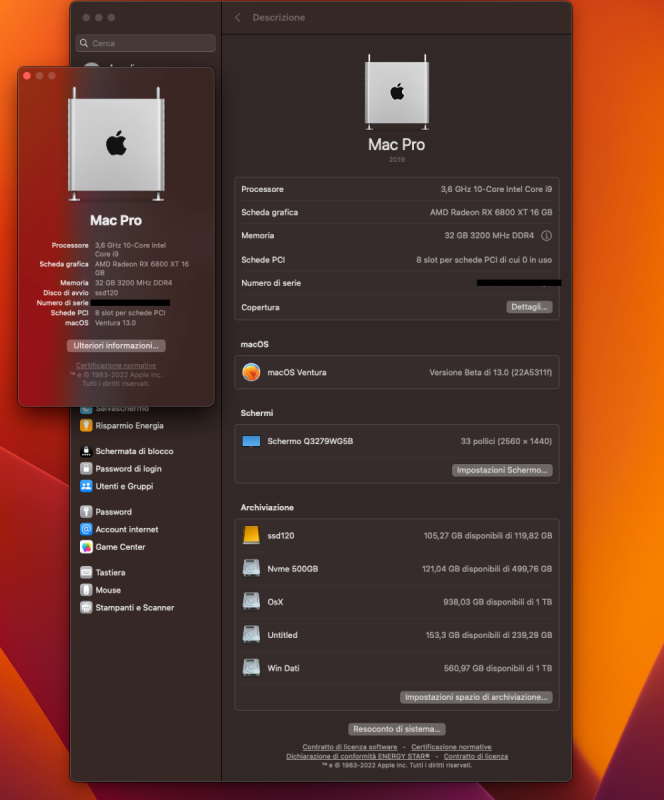This screenshot has width=664, height=800.
Task: Open Impostazioni spazio di archiviazione...
Action: 476,697
